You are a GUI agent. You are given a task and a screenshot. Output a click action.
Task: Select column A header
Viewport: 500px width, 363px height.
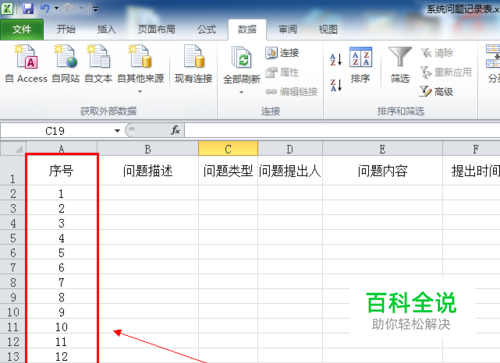(x=62, y=149)
